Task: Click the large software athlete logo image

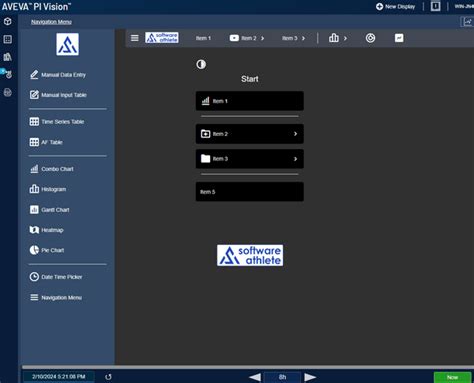Action: coord(250,255)
